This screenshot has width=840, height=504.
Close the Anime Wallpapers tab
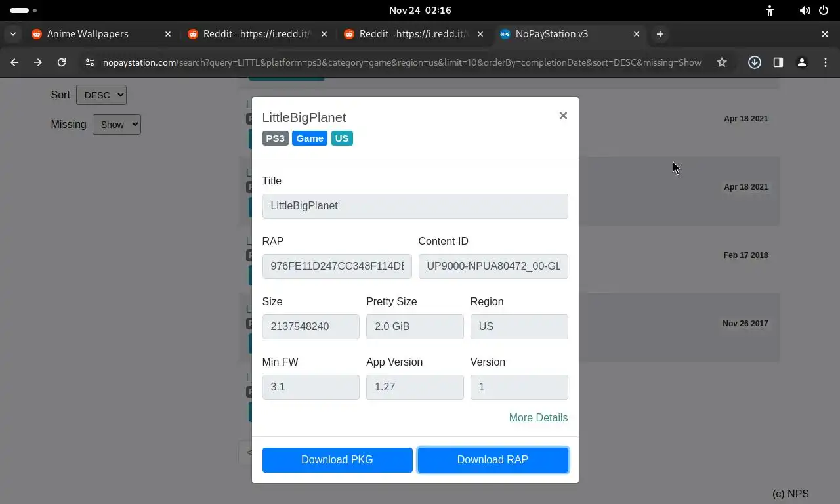[x=168, y=34]
